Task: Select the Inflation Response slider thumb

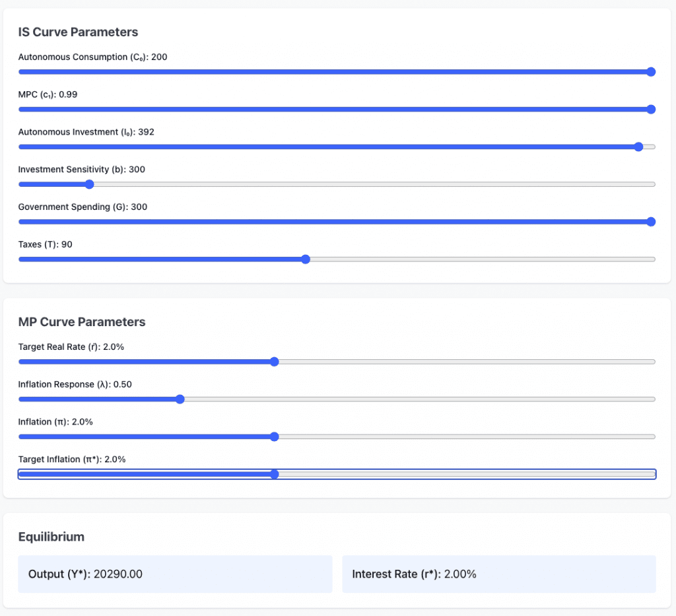Action: [180, 399]
